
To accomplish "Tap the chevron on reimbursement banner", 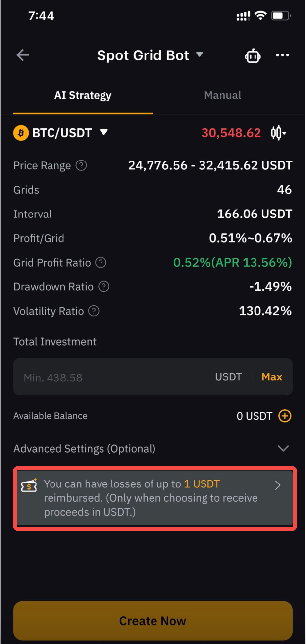I will tap(278, 485).
